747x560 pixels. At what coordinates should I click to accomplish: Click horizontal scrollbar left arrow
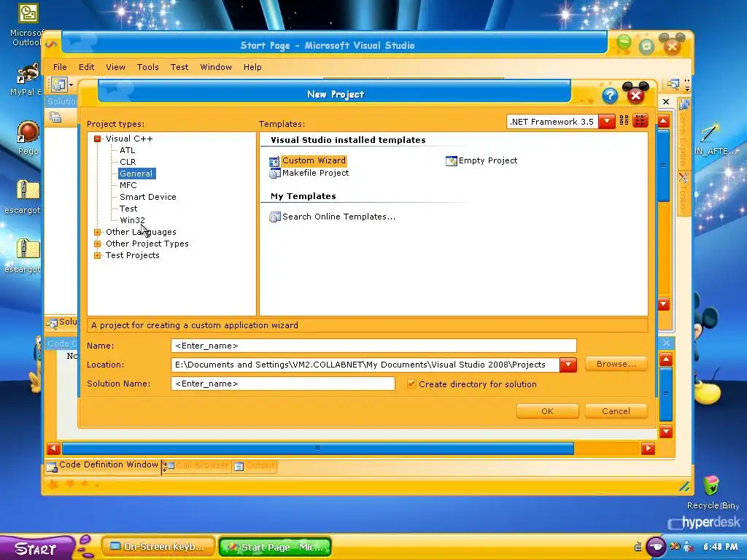53,448
